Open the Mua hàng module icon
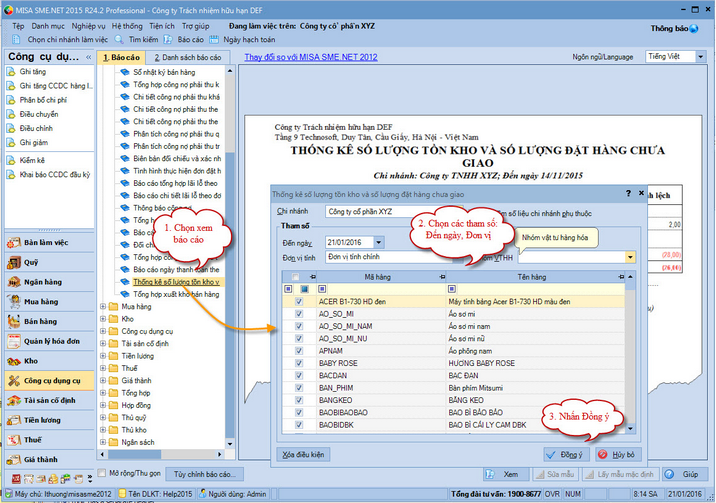 pyautogui.click(x=14, y=302)
